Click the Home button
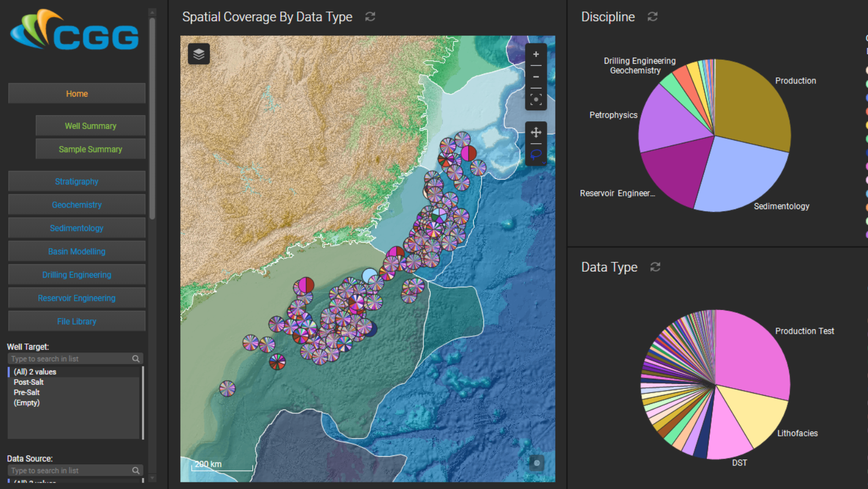Viewport: 868px width, 489px height. coord(77,94)
